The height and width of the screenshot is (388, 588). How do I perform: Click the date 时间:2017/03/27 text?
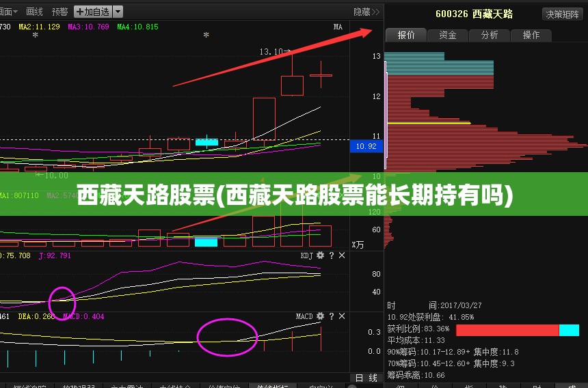(x=435, y=305)
